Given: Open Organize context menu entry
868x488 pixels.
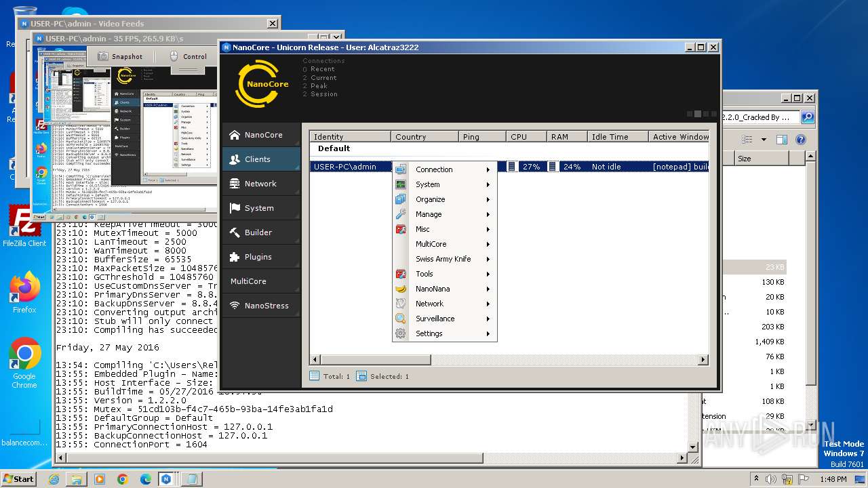Looking at the screenshot, I should (x=444, y=199).
